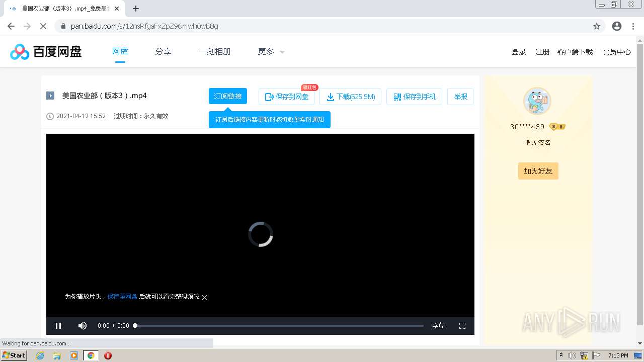The image size is (644, 362).
Task: Enter fullscreen video mode
Action: click(462, 326)
